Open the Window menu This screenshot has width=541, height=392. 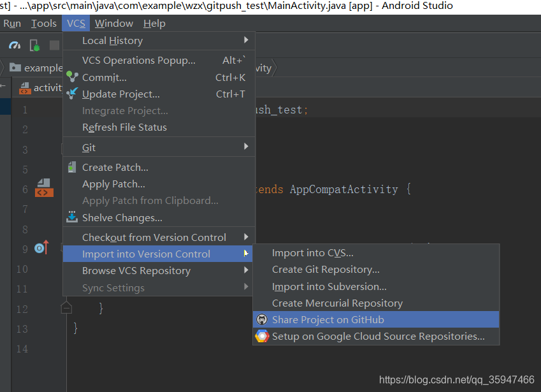pos(113,23)
